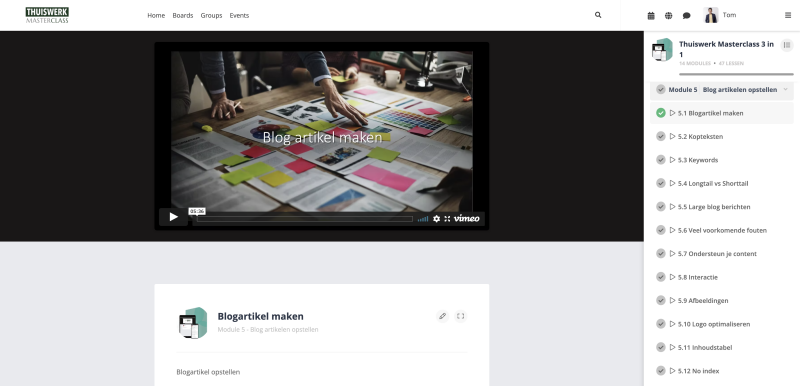Click the edit pencil icon for lesson
The image size is (800, 386).
tap(442, 316)
